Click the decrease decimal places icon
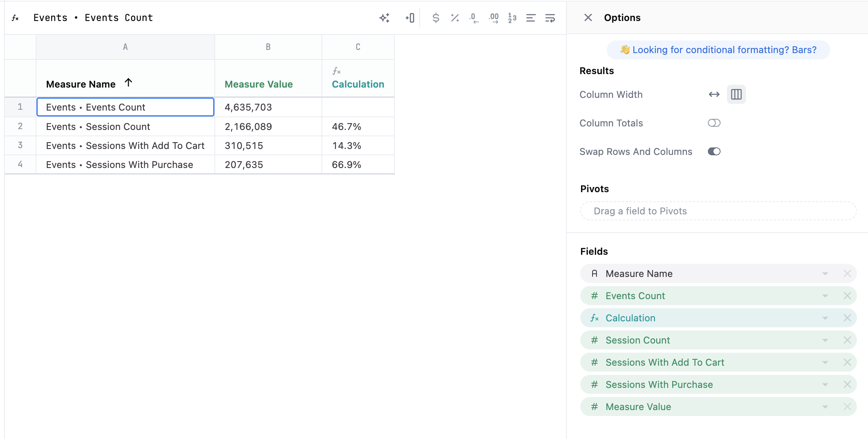868x439 pixels. 474,18
